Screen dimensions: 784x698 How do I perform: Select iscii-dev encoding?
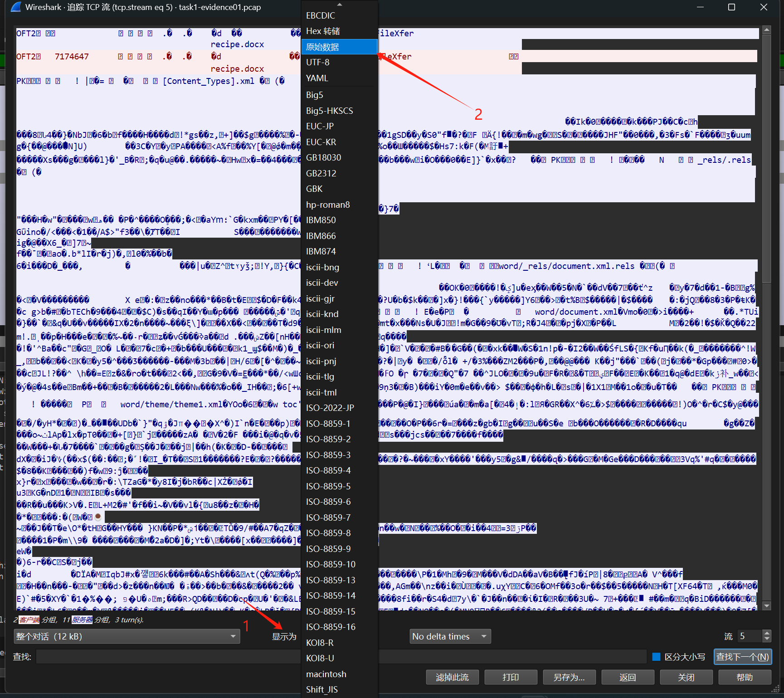tap(340, 283)
